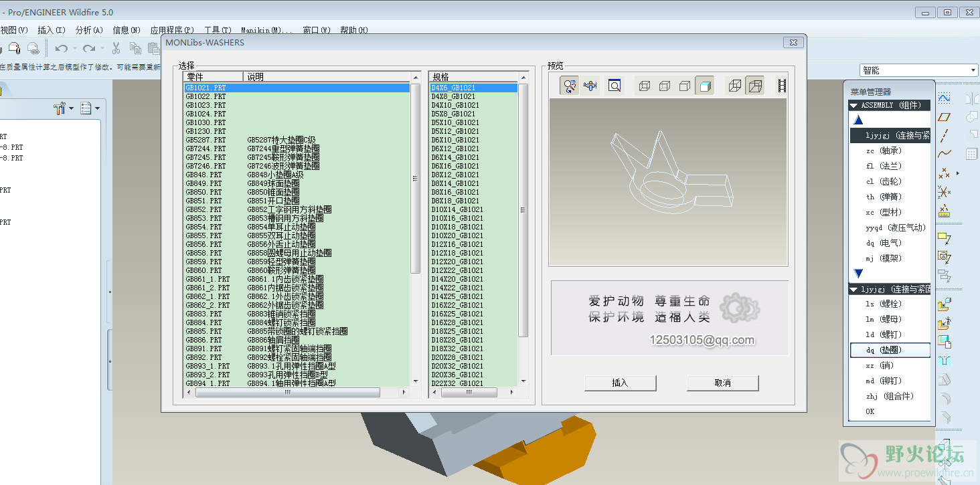Click the coordinate system tool icon

pyautogui.click(x=945, y=193)
